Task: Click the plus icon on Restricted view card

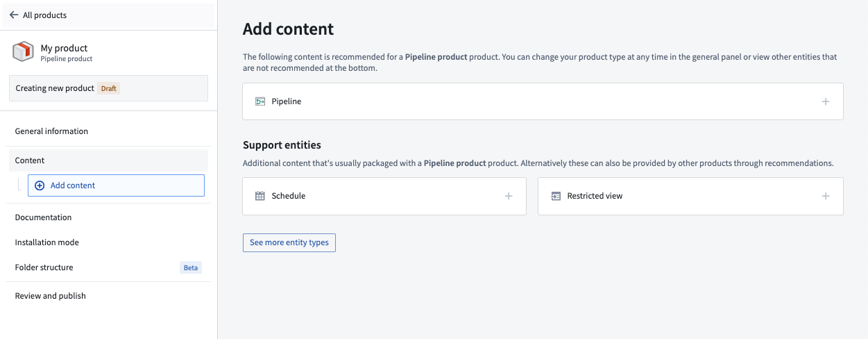Action: pyautogui.click(x=826, y=196)
